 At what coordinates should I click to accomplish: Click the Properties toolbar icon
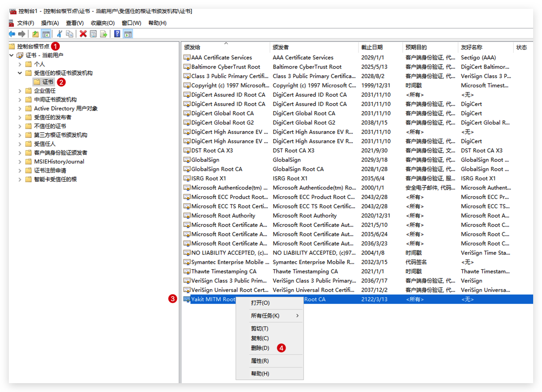pos(93,34)
